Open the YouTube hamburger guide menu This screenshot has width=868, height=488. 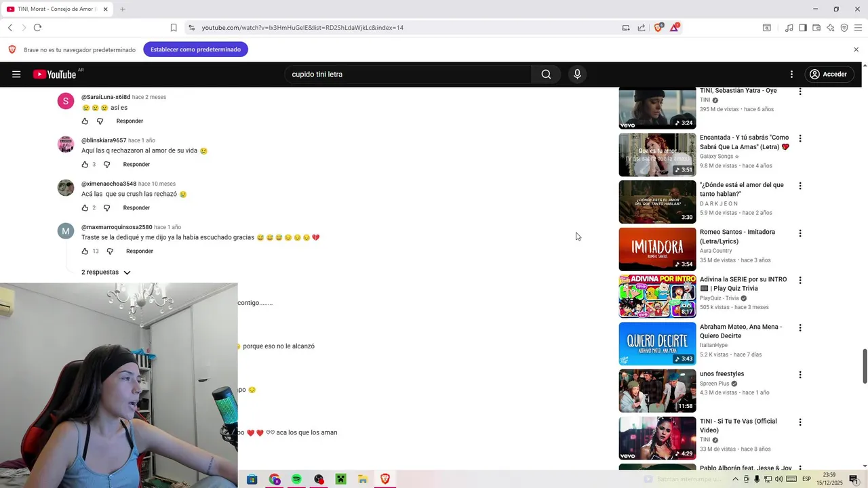coord(16,75)
